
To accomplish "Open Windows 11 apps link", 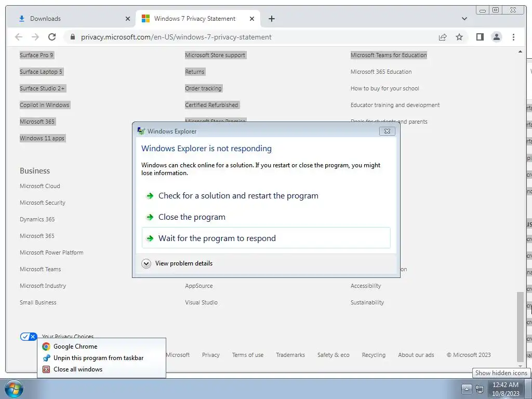I will (x=42, y=138).
